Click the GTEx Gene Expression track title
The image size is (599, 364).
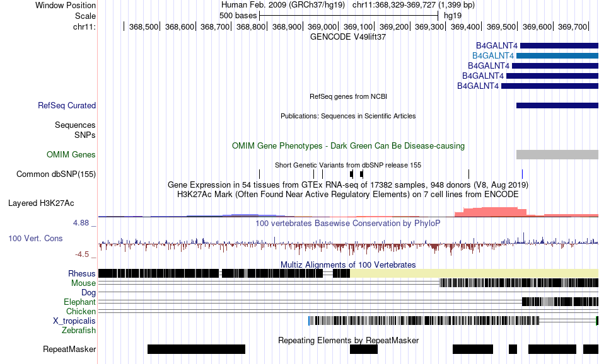[348, 185]
